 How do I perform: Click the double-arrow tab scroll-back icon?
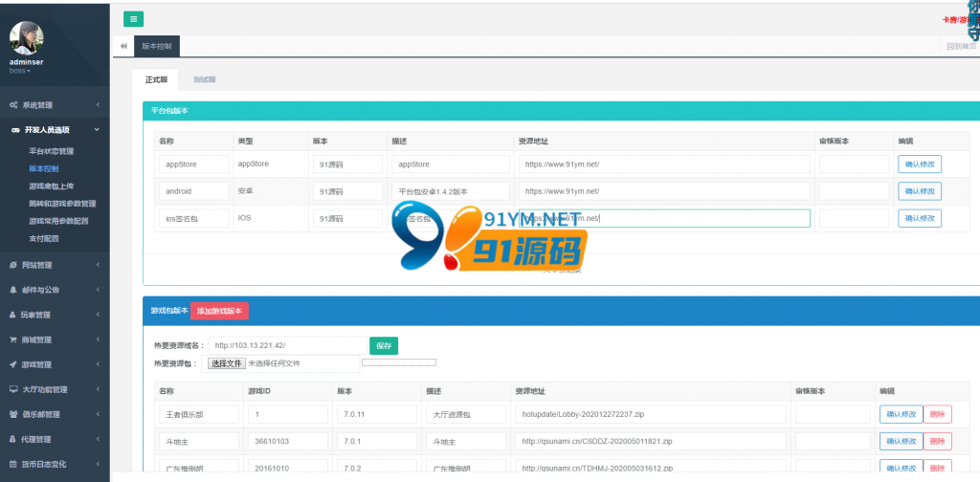pyautogui.click(x=123, y=46)
